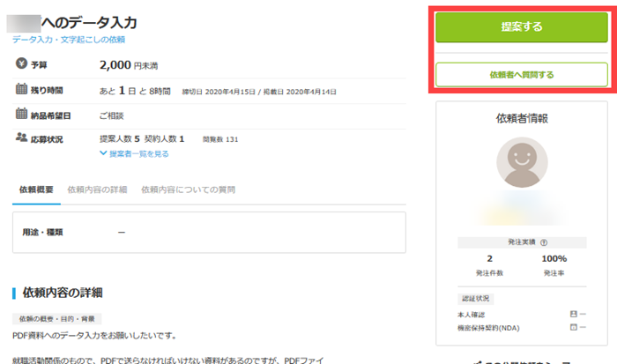The width and height of the screenshot is (617, 364).
Task: Click the people icon beside 応募状況
Action: tap(21, 137)
